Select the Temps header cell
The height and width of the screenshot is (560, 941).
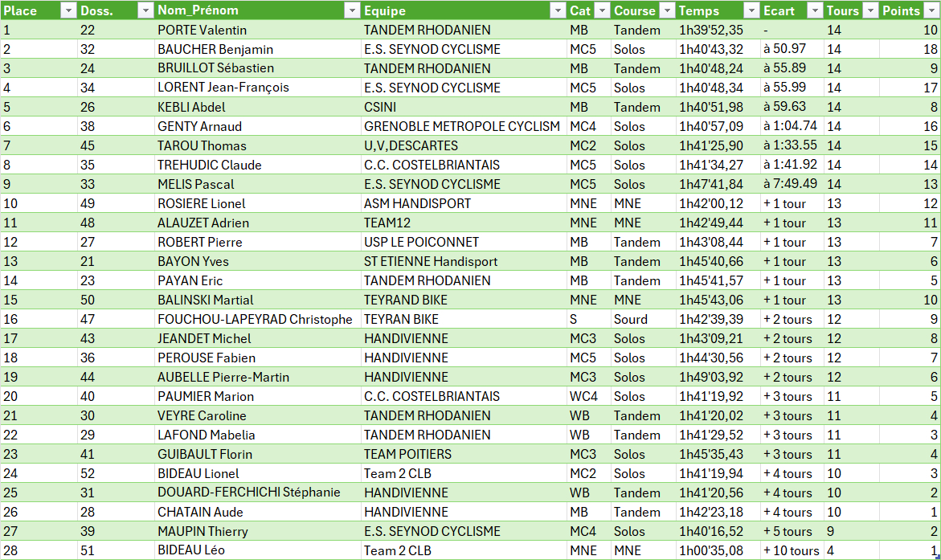pos(718,10)
